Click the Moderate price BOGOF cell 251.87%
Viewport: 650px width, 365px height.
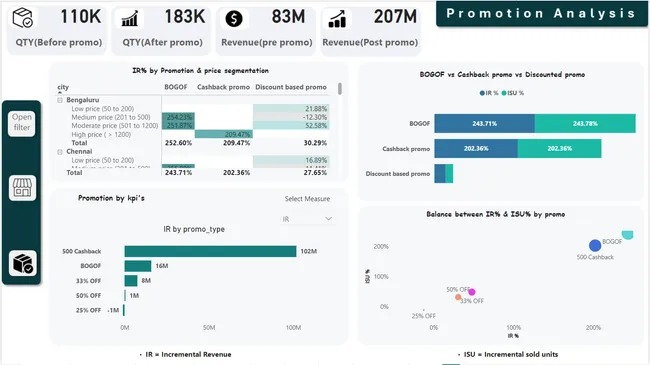point(178,126)
